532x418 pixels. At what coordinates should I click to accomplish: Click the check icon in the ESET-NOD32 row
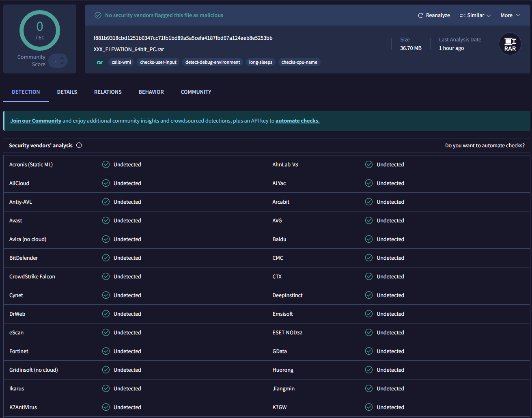tap(369, 332)
